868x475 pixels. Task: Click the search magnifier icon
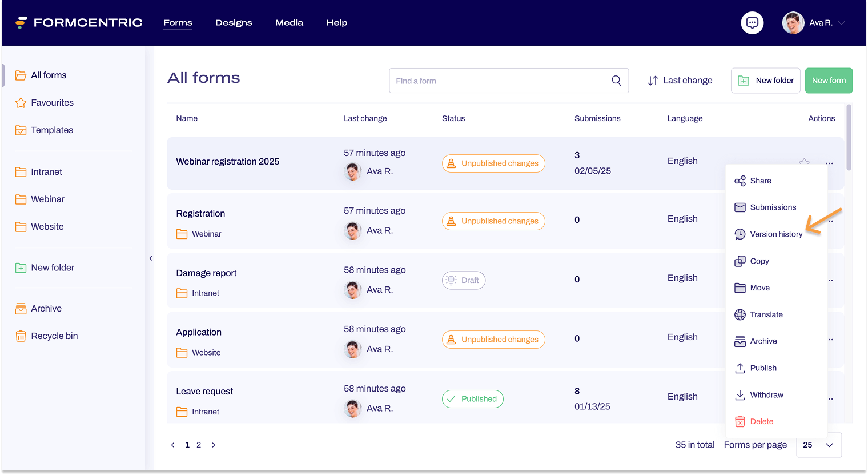[x=616, y=81]
